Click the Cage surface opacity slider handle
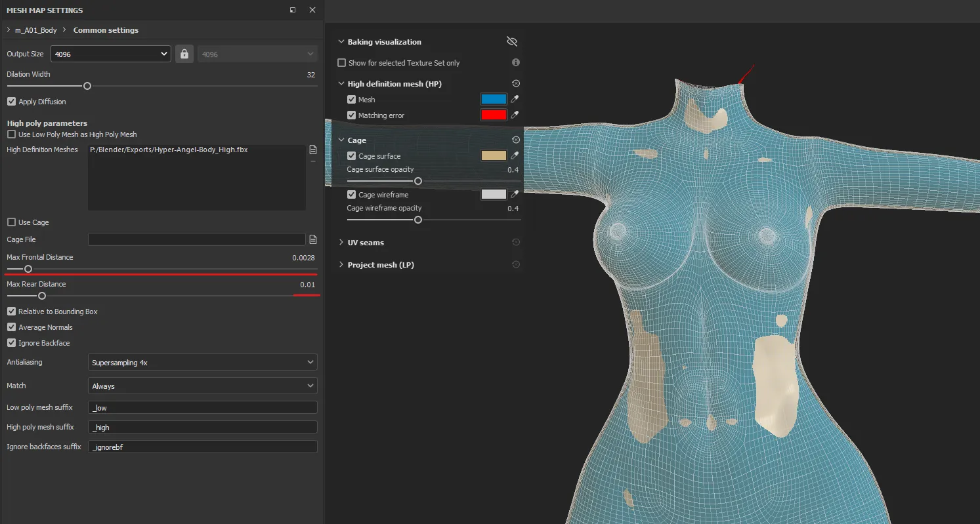Viewport: 980px width, 524px height. coord(417,181)
